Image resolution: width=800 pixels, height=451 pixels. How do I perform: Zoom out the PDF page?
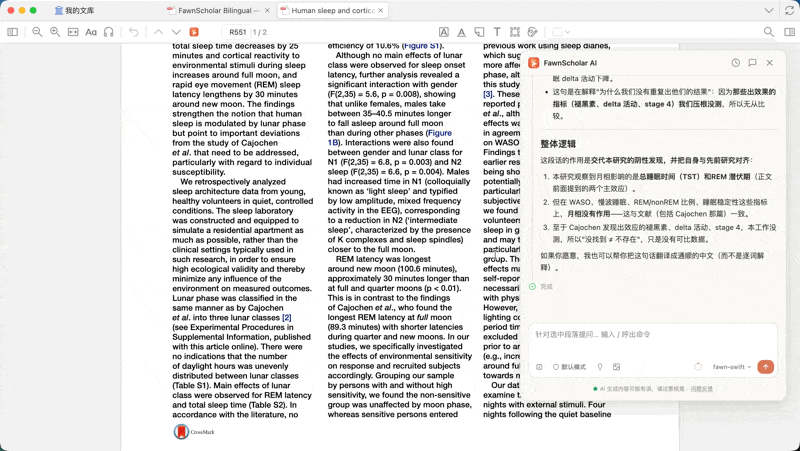(37, 32)
